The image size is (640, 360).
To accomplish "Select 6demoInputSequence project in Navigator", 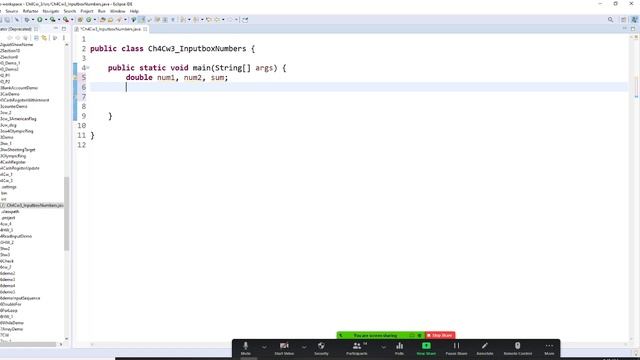I will pyautogui.click(x=20, y=298).
